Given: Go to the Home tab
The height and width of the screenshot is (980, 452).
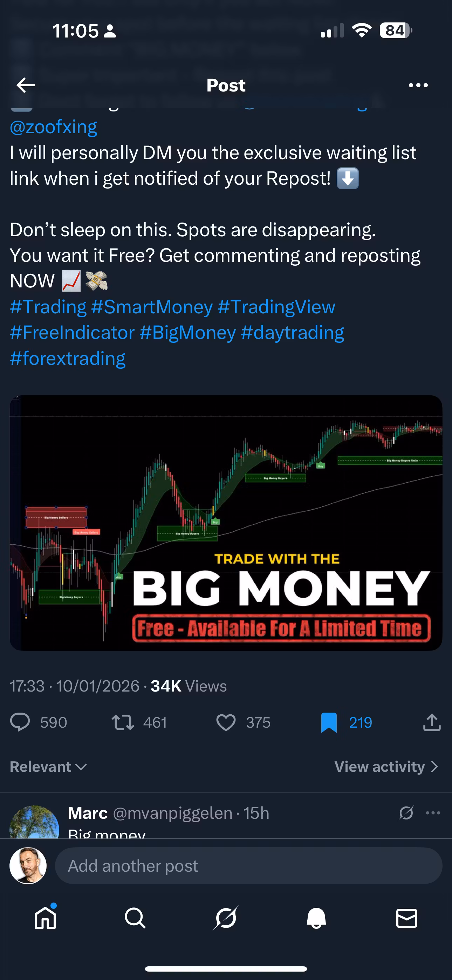Looking at the screenshot, I should (45, 918).
